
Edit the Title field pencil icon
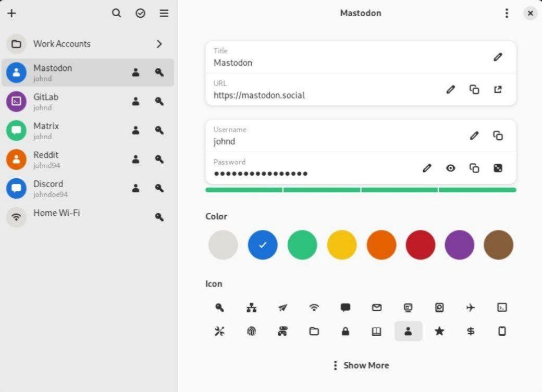coord(498,57)
